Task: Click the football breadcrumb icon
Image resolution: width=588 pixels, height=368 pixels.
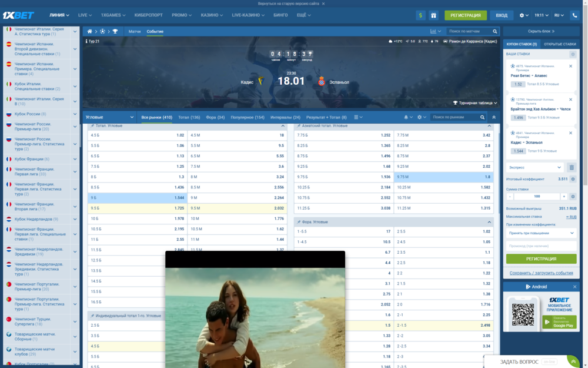Action: 102,32
